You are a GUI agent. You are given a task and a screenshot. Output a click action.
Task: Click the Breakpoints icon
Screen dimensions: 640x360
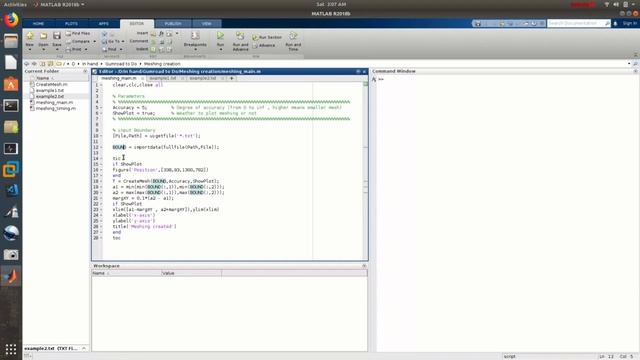[195, 36]
